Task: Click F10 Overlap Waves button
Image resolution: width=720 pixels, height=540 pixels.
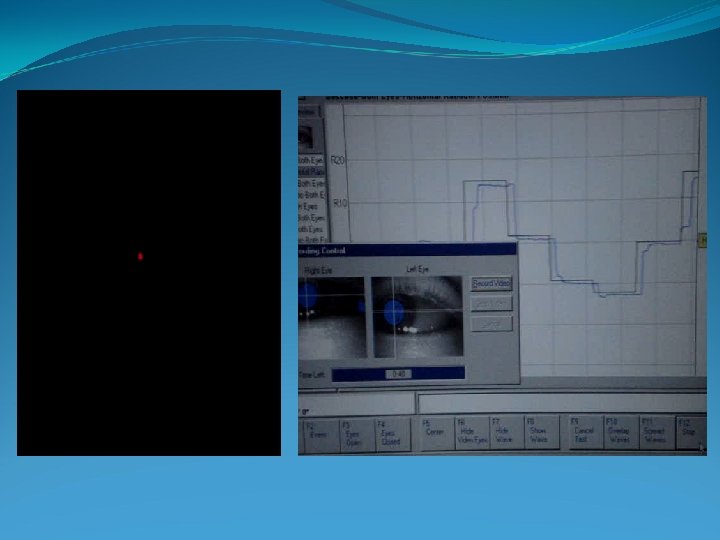Action: [x=620, y=432]
